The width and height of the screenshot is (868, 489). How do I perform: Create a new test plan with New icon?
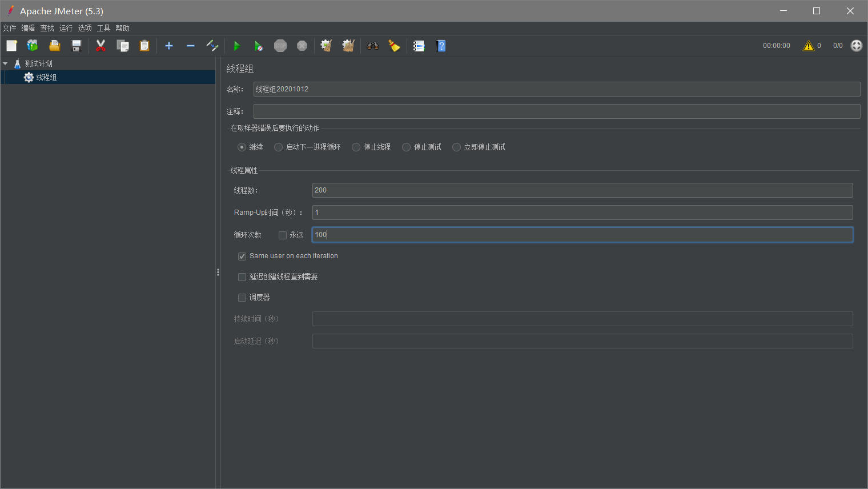(11, 46)
